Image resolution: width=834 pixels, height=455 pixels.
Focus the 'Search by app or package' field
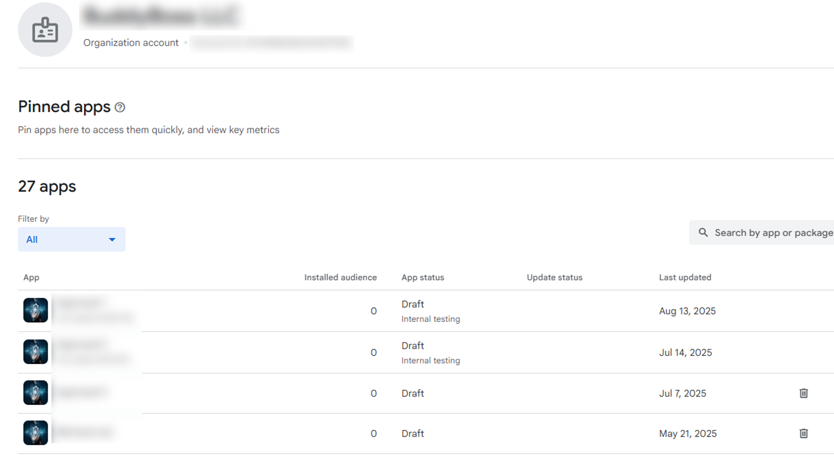pos(772,233)
